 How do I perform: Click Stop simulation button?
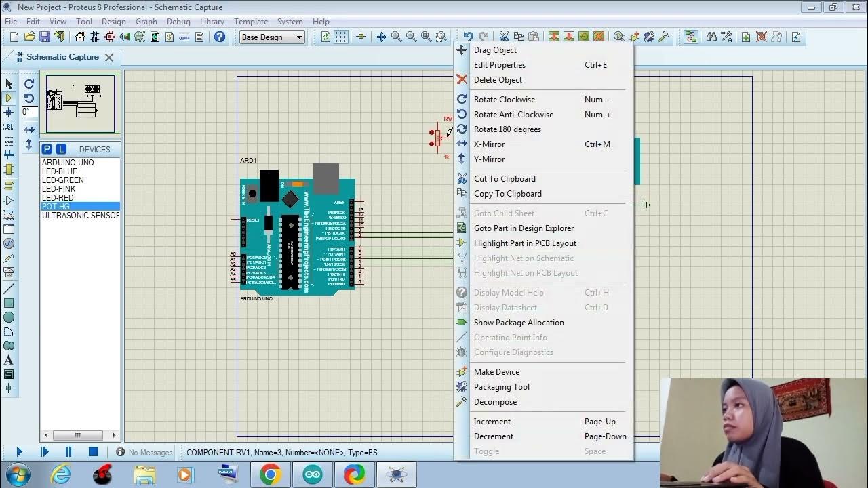click(x=93, y=451)
